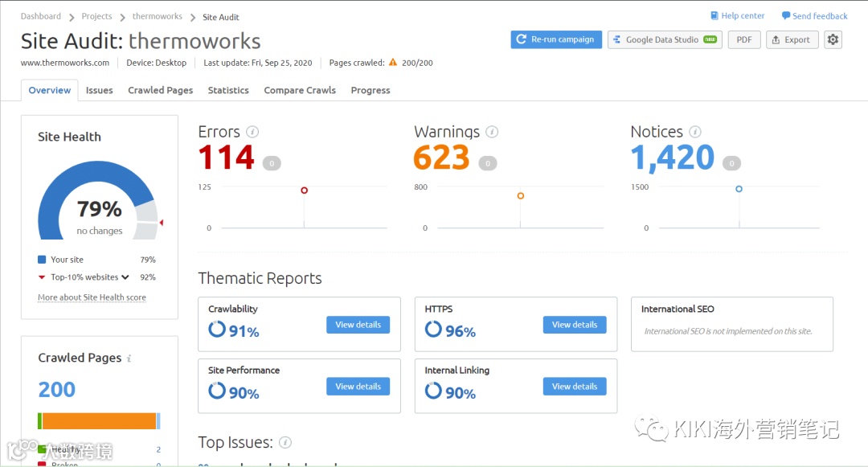Viewport: 868px width, 467px height.
Task: Click the Errors chart data point
Action: [304, 190]
